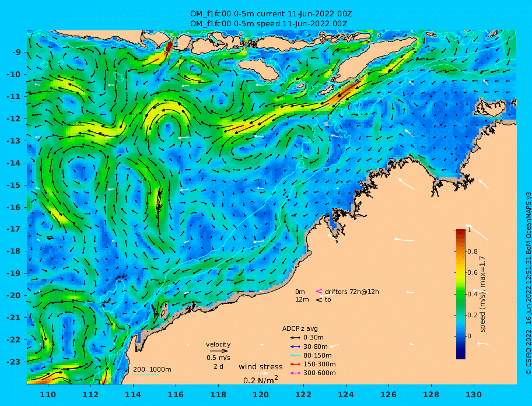This screenshot has height=406, width=532.
Task: Select the cyan 80-150m ADCP arrow
Action: click(295, 355)
